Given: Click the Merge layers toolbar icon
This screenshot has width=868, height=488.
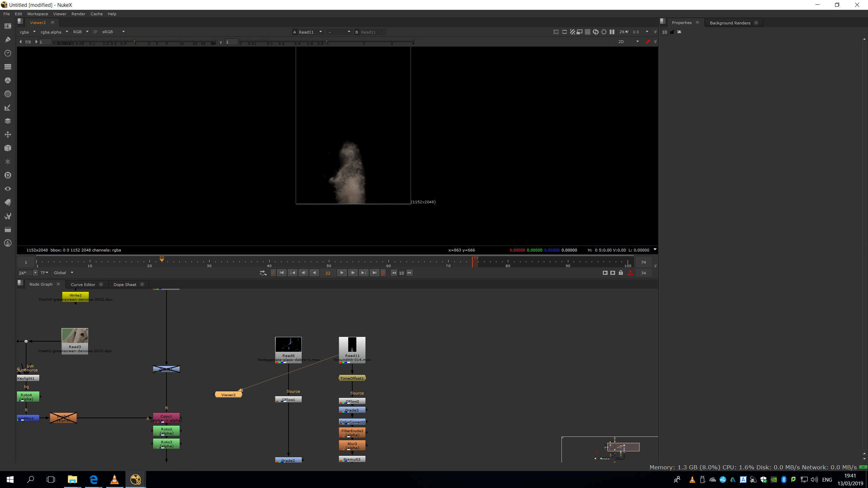Looking at the screenshot, I should [8, 121].
